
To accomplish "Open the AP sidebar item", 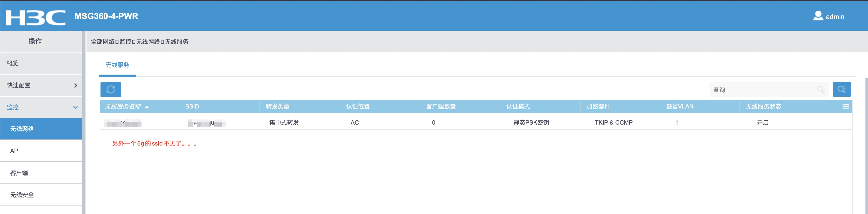I will [41, 151].
